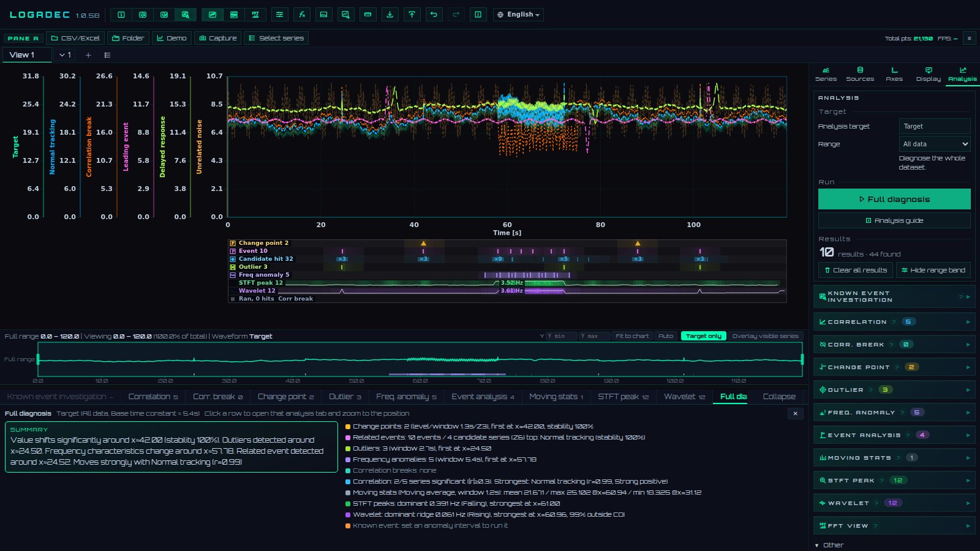Switch to the Axes panel tab
This screenshot has height=551, width=980.
894,74
